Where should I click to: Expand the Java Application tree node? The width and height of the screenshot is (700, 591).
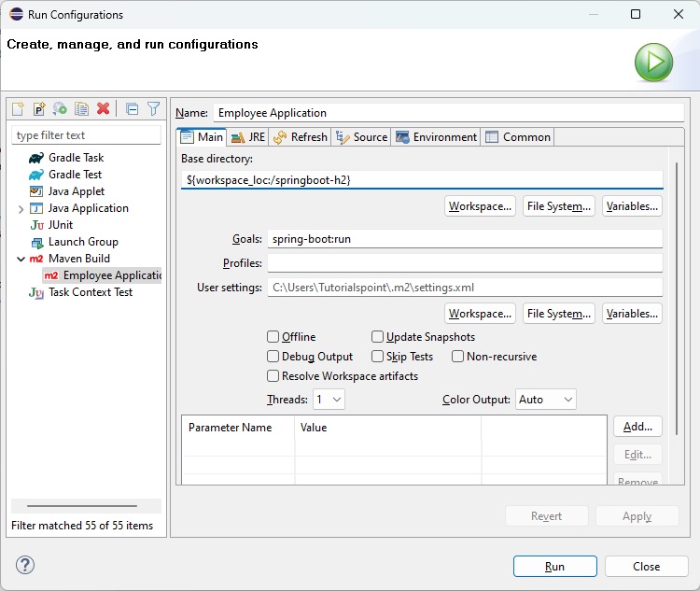coord(21,208)
